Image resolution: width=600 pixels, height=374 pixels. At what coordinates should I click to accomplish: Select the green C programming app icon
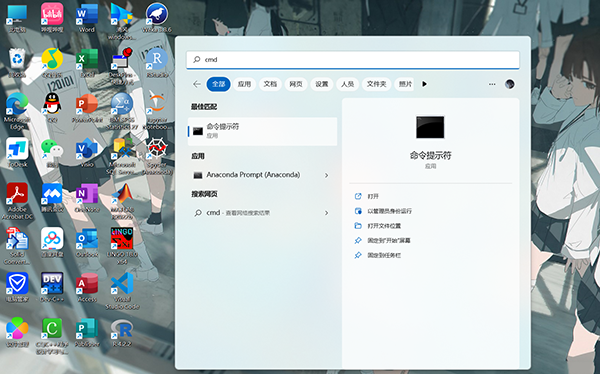click(x=52, y=335)
